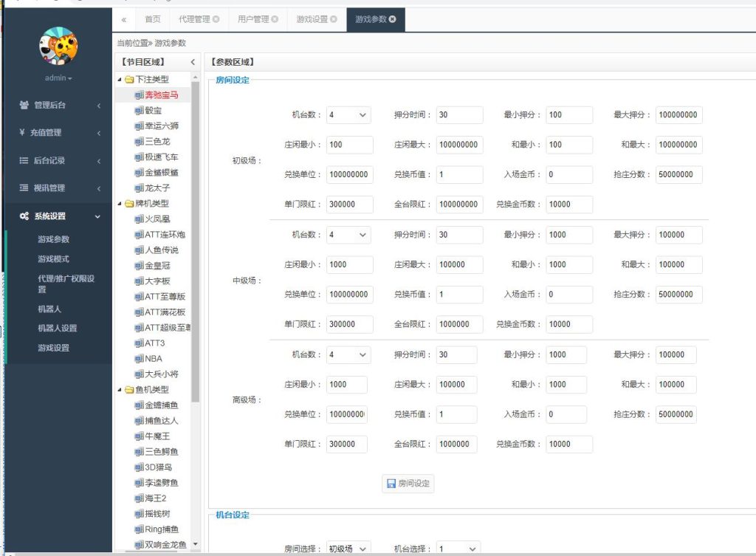Click the tree panel vertical scrollbar
756x556 pixels.
195,241
